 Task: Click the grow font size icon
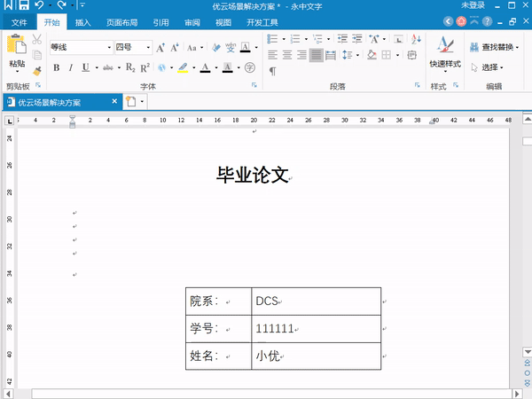(x=160, y=48)
